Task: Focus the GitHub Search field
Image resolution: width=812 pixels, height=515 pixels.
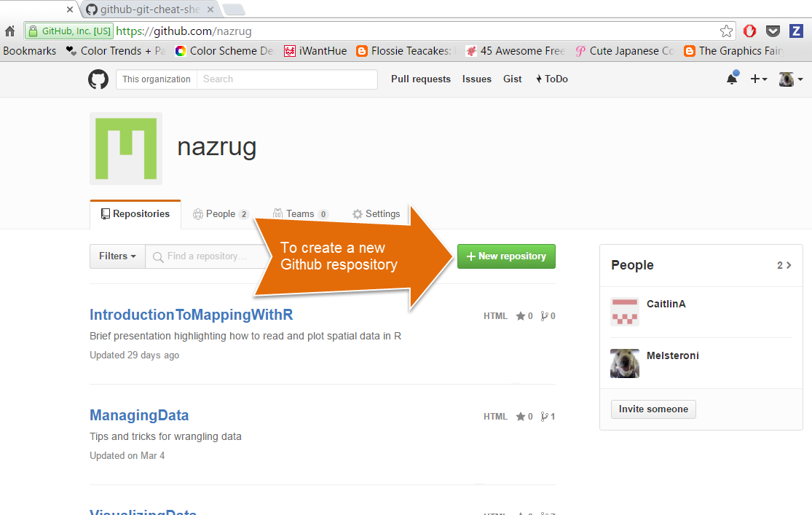Action: [287, 79]
